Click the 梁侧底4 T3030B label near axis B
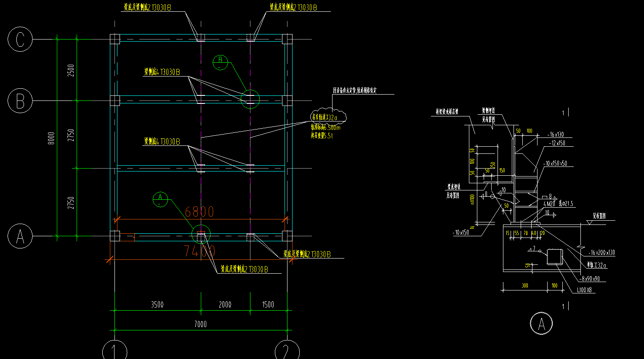644x359 pixels. pos(162,72)
